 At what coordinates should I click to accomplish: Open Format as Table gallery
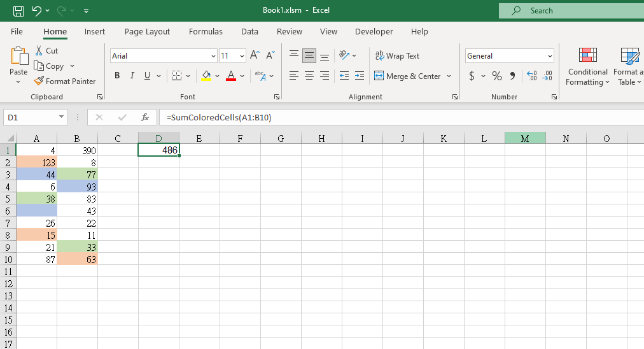(x=629, y=67)
